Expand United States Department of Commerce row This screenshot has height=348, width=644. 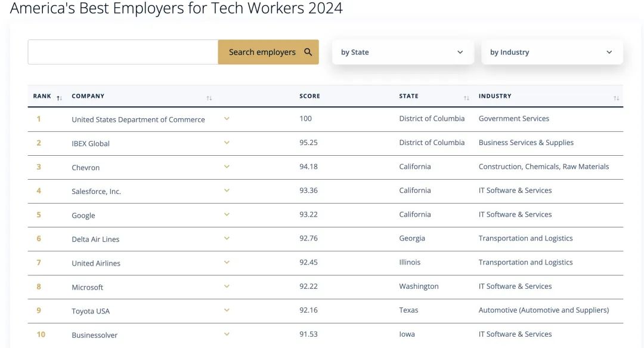[227, 118]
